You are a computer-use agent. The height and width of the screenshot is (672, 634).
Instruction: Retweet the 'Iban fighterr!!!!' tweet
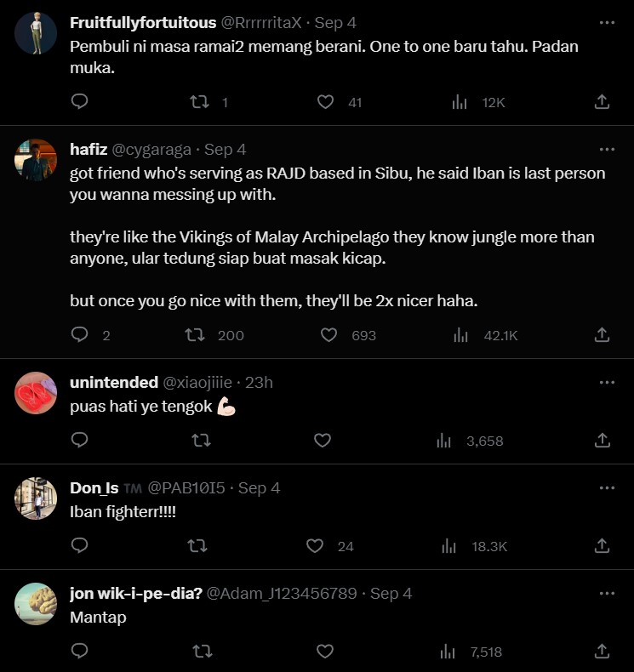(x=197, y=546)
